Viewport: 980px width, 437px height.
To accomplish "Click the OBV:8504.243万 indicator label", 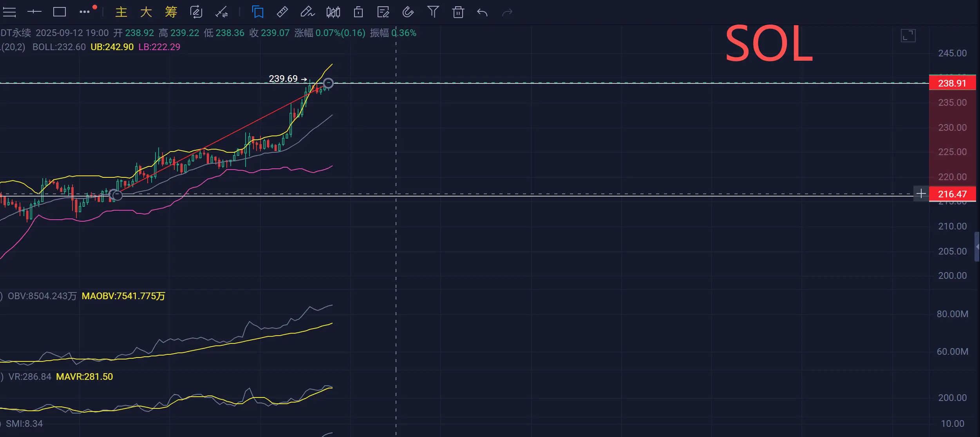I will click(x=42, y=296).
